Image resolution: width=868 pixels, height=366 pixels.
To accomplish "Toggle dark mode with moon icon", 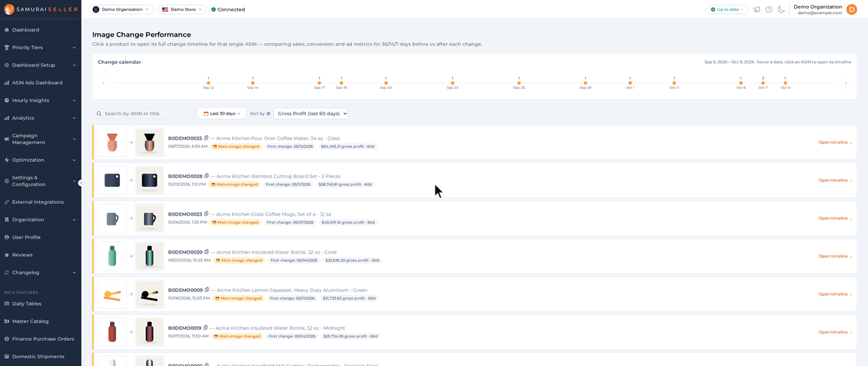I will (x=781, y=9).
